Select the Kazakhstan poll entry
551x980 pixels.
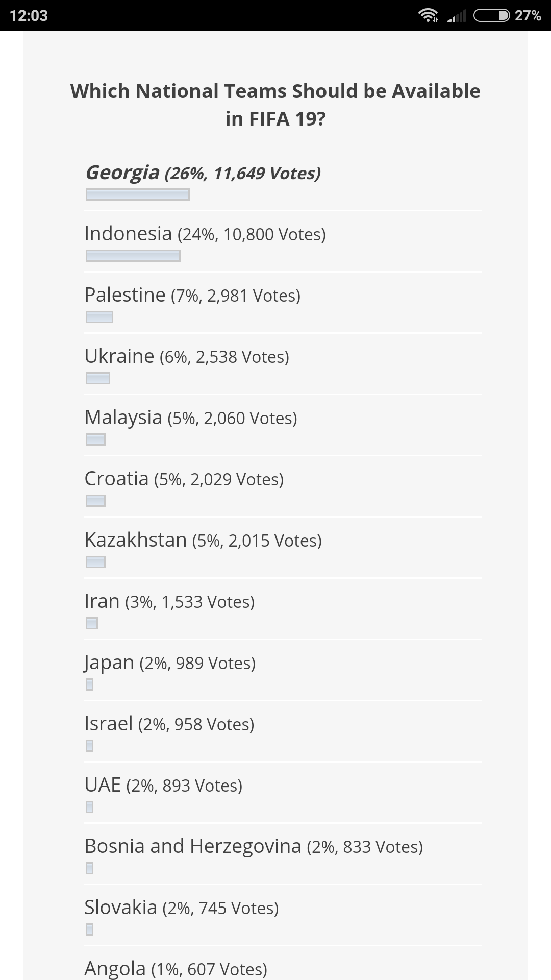(x=203, y=541)
